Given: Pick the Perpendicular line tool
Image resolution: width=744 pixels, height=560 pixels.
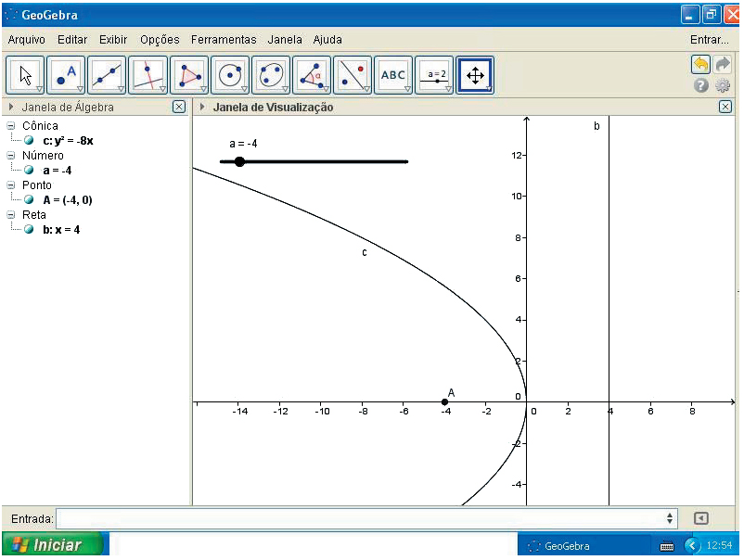Looking at the screenshot, I should 148,75.
